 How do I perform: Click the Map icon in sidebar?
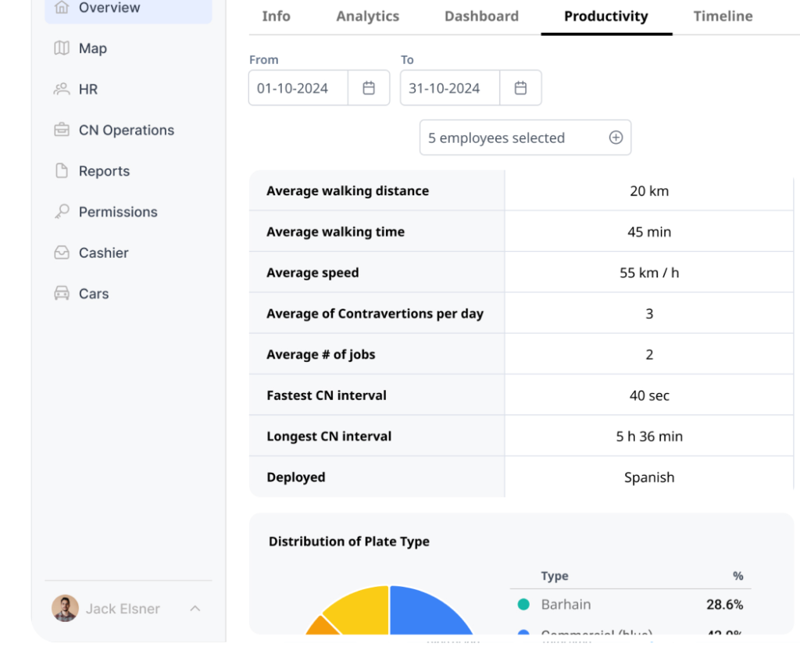click(62, 48)
